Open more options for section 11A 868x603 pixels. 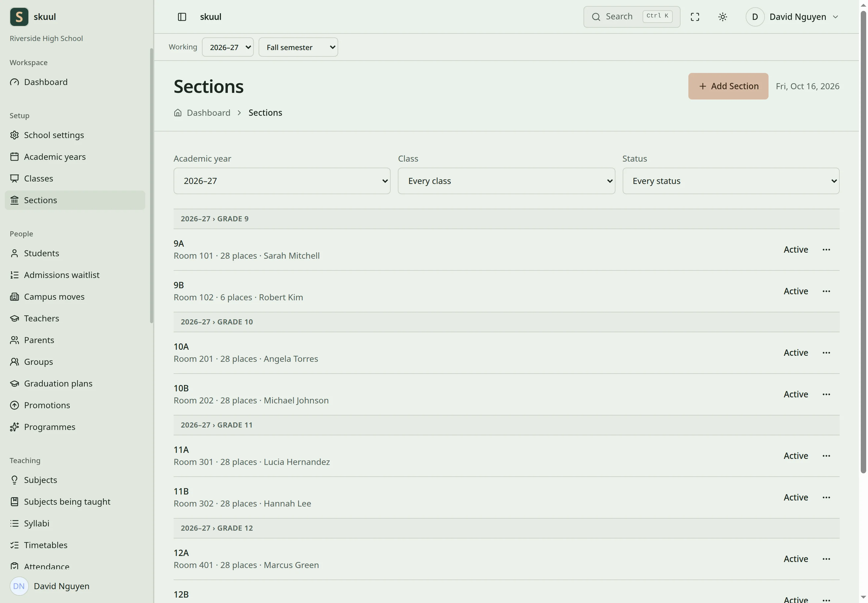(x=826, y=456)
